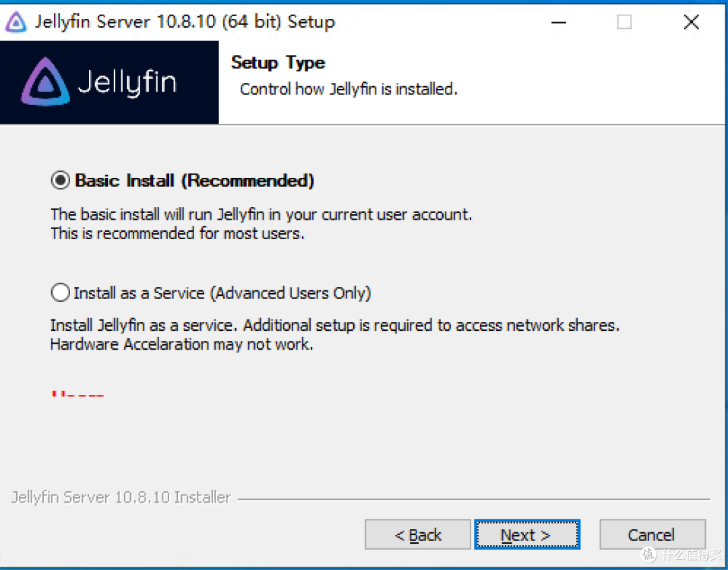This screenshot has width=728, height=570.
Task: Click the greyed-out maximize button
Action: pyautogui.click(x=624, y=22)
